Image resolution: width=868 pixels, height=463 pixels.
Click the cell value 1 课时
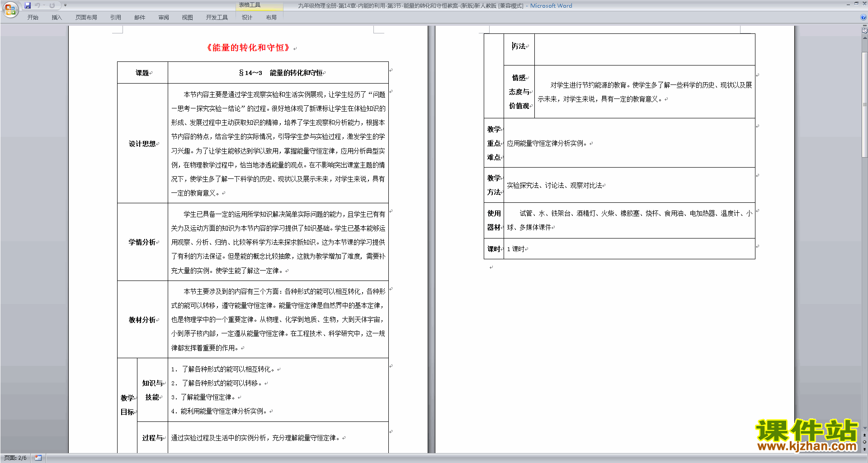(x=516, y=249)
